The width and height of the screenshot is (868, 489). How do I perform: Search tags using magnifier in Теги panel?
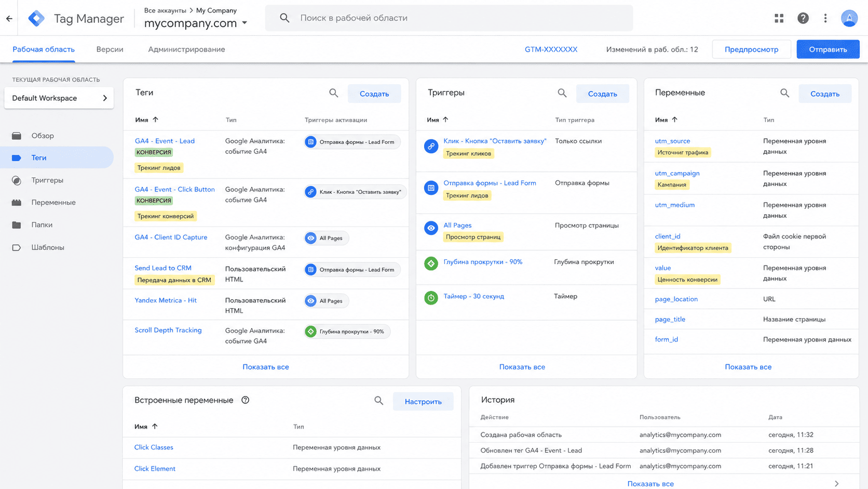[x=334, y=93]
